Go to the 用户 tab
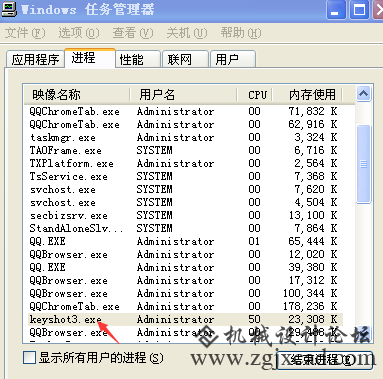Viewport: 383px width, 379px height. coord(233,60)
